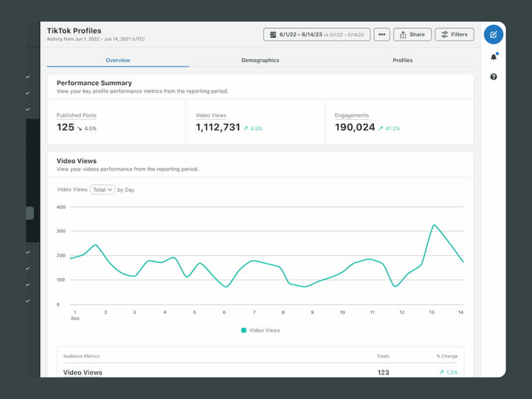Open the three-dot more options menu

click(381, 35)
